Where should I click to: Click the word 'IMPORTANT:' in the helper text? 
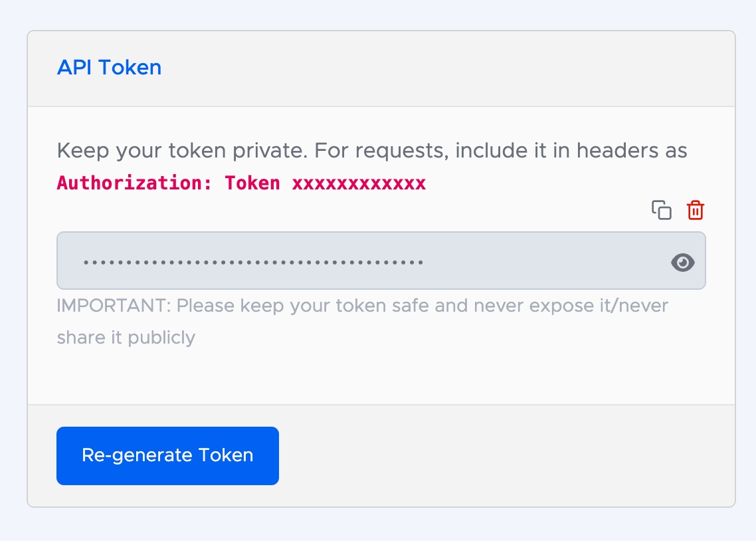pyautogui.click(x=114, y=306)
